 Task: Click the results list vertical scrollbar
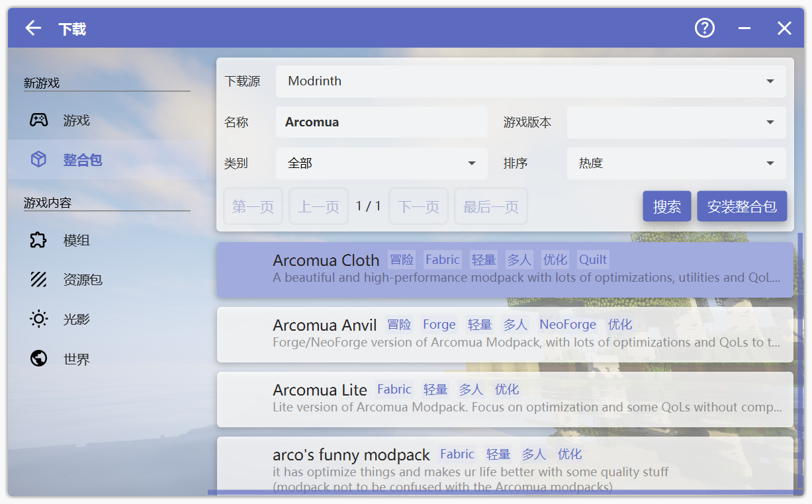[x=801, y=360]
